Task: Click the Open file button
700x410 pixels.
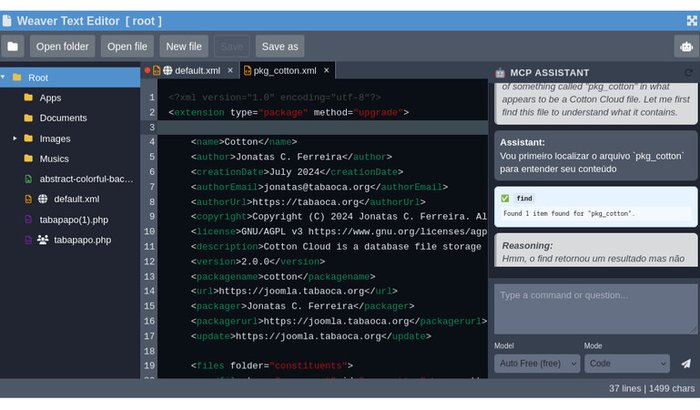Action: [127, 46]
